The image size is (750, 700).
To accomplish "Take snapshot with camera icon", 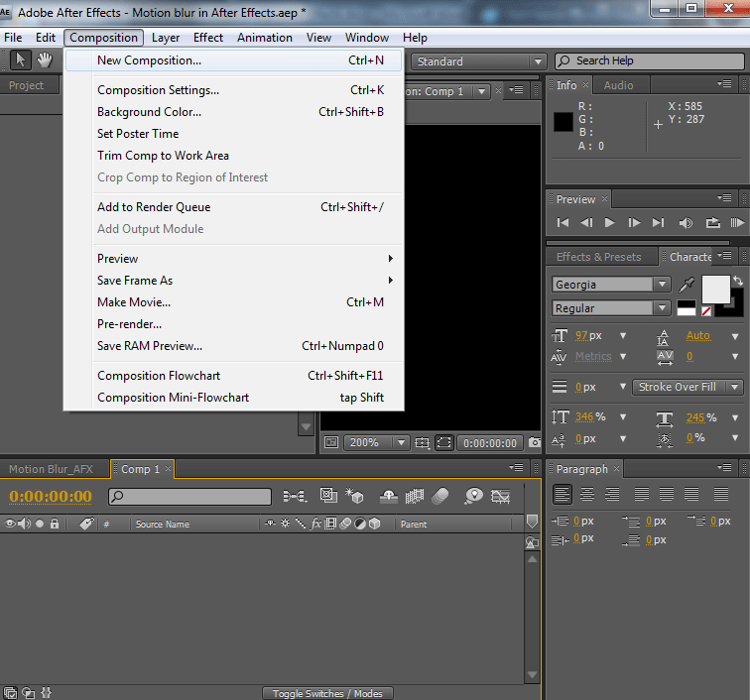I will tap(535, 443).
